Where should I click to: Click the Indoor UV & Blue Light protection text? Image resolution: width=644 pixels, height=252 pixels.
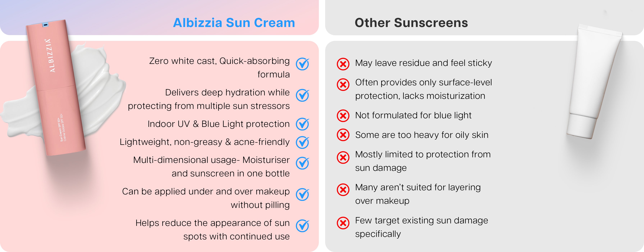[219, 124]
